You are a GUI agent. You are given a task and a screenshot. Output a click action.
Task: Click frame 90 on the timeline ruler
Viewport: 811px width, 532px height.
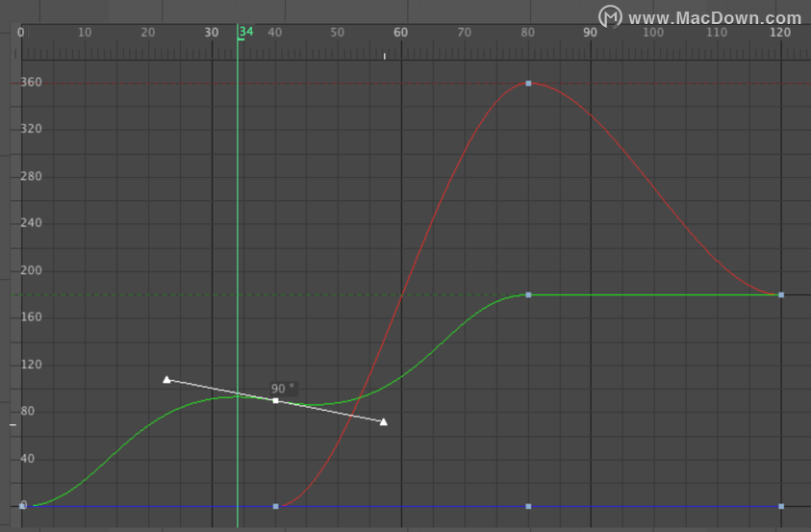point(590,33)
